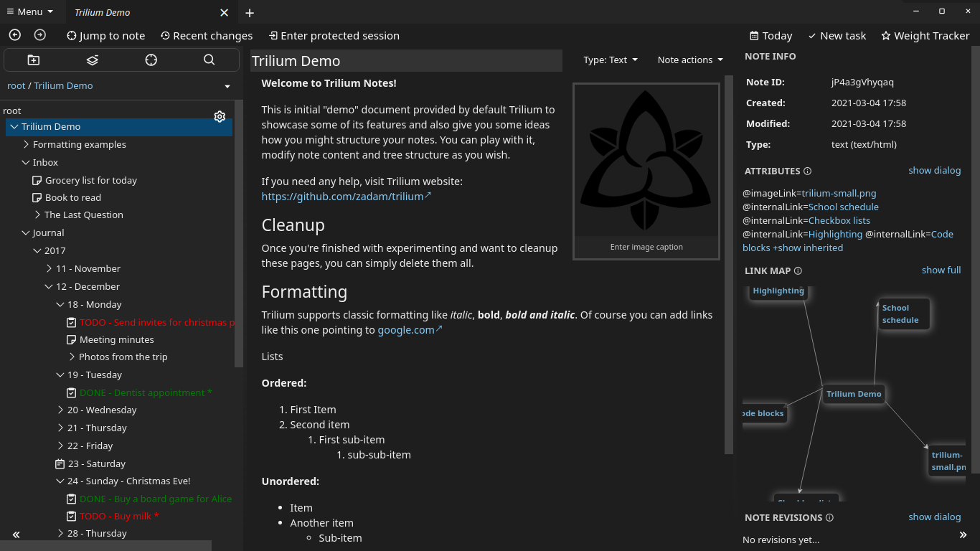Open search with magnifier icon

coord(209,60)
